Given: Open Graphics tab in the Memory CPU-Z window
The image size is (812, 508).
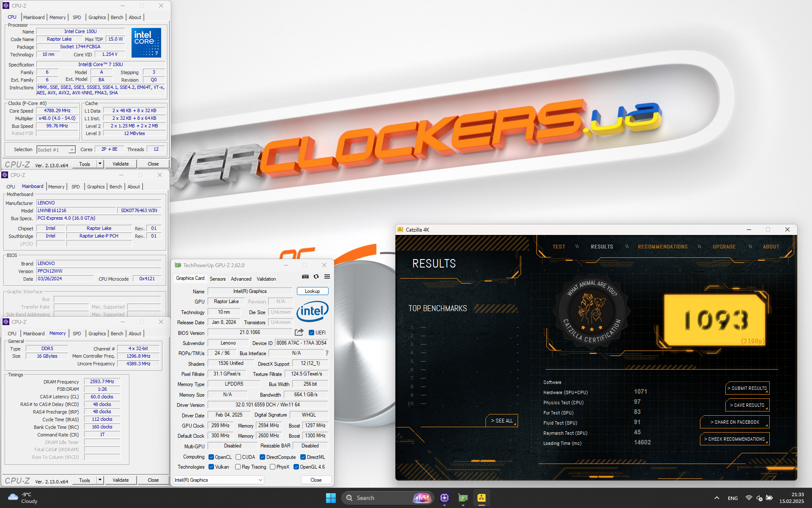Looking at the screenshot, I should tap(97, 334).
